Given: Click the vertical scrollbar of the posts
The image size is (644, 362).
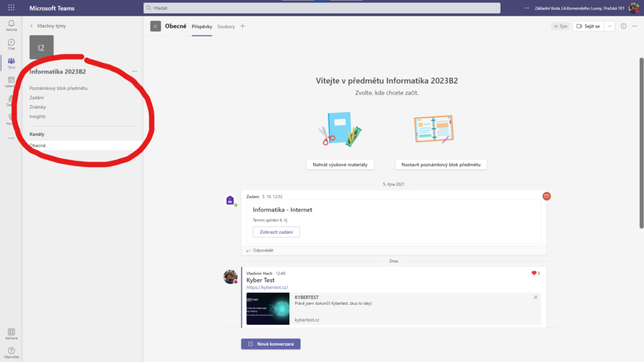Looking at the screenshot, I should (641, 143).
